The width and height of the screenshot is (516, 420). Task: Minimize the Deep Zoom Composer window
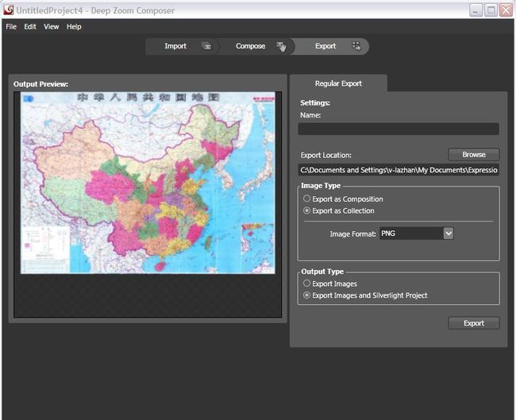click(x=476, y=10)
